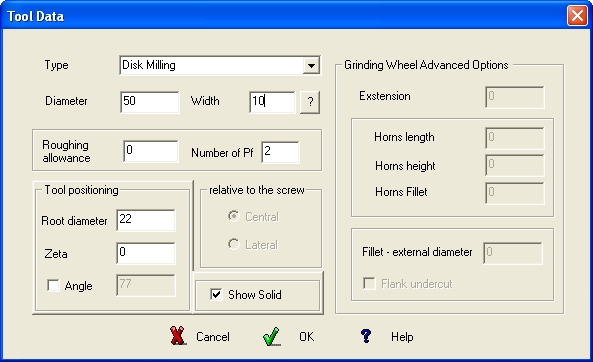The image size is (593, 362).
Task: Click the green checkmark OK icon
Action: pyautogui.click(x=271, y=336)
